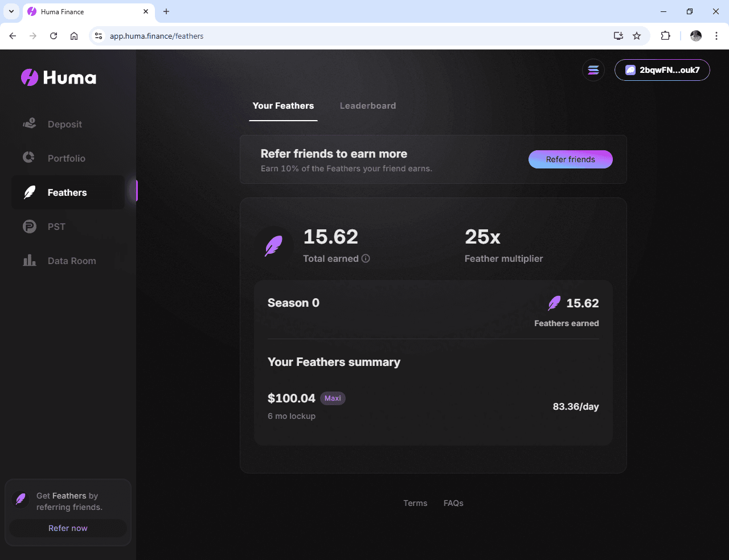The height and width of the screenshot is (560, 729).
Task: Navigate to Deposit in sidebar
Action: (x=68, y=124)
